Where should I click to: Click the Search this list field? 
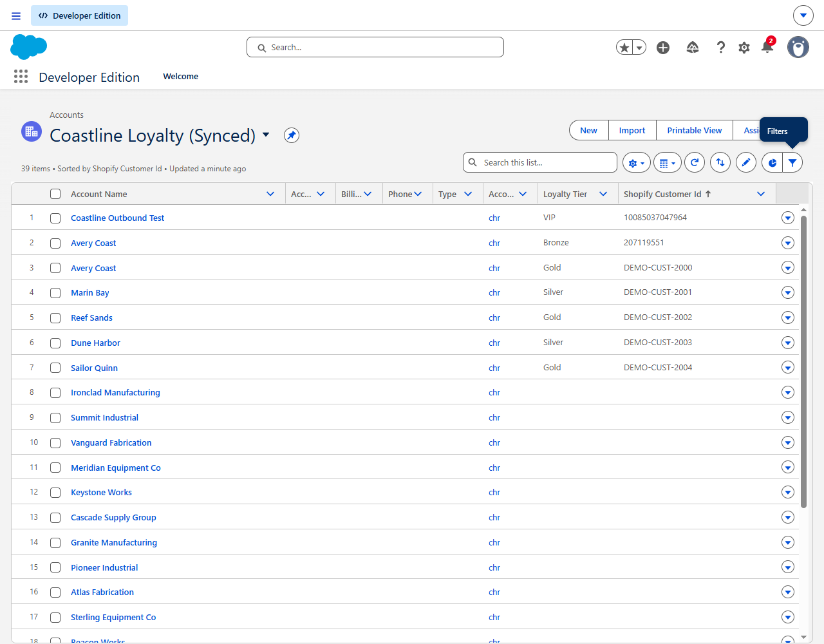[x=540, y=163]
